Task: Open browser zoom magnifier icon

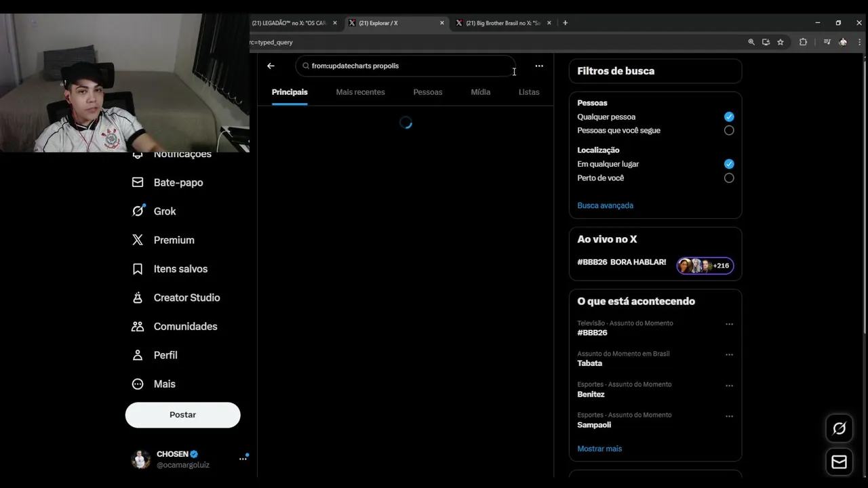Action: coord(751,42)
